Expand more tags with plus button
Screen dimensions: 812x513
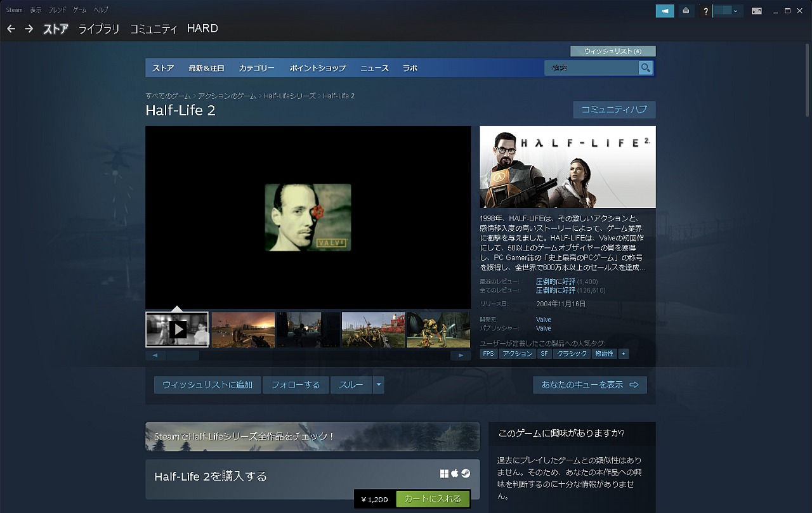tap(624, 354)
